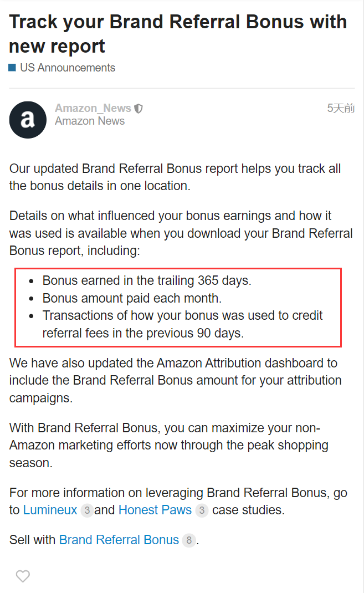Open the Lumineux case study link
The image size is (364, 593).
tap(50, 510)
